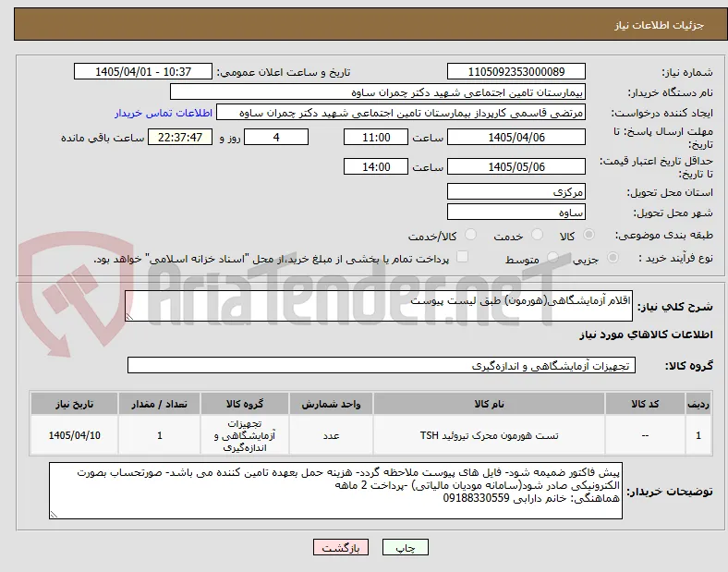Click the need date cell 1405/04/10
The width and height of the screenshot is (728, 572).
point(74,435)
